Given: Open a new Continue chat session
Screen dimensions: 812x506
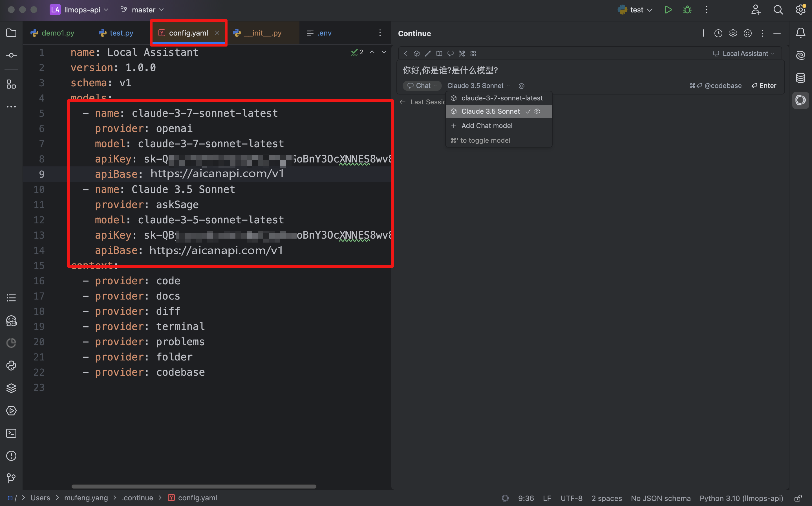Looking at the screenshot, I should pos(703,33).
